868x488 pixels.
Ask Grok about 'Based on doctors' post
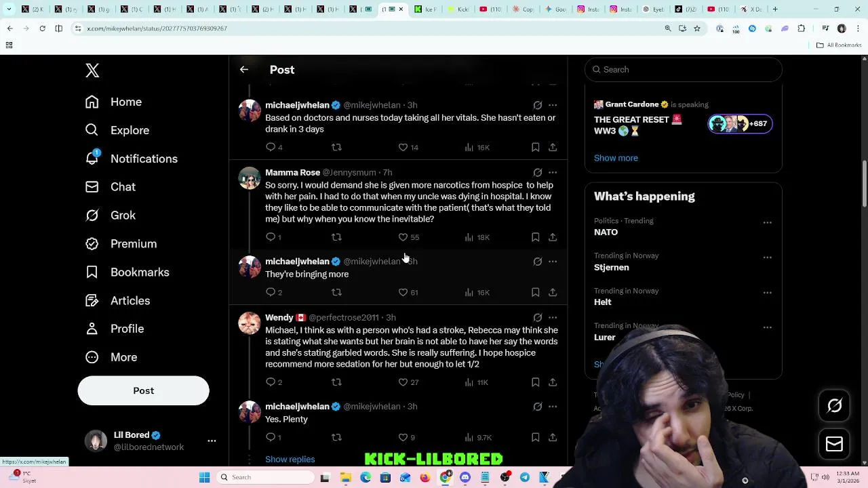(x=538, y=105)
